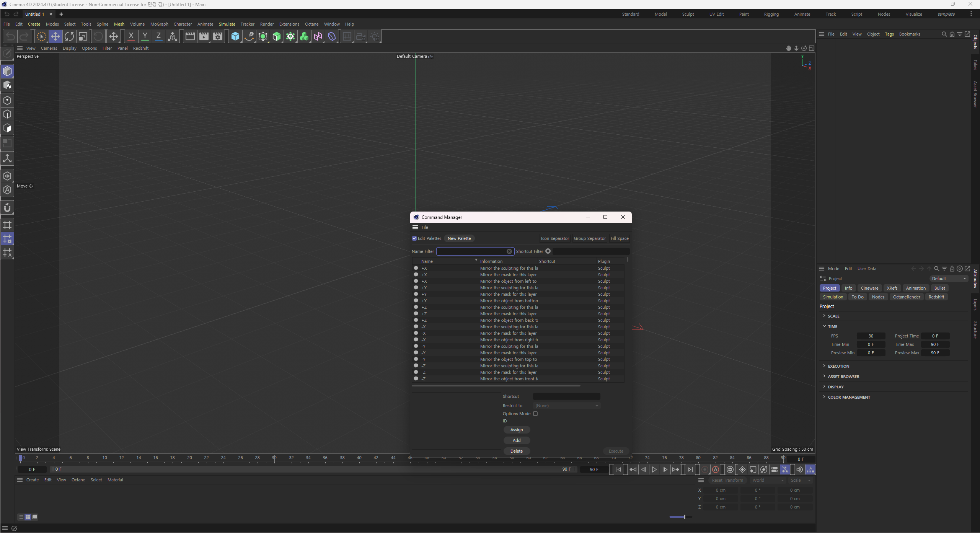The width and height of the screenshot is (980, 533).
Task: Expand the EXECUTION section
Action: tap(824, 366)
